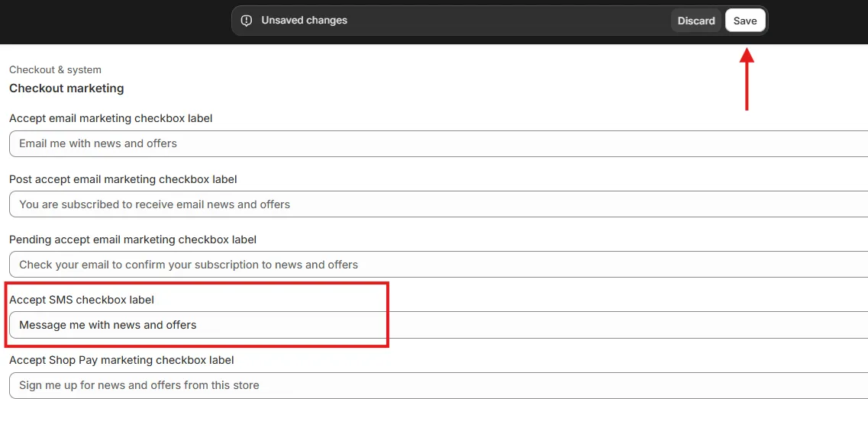Edit the Post accept email marketing label field
Screen dimensions: 868x421
pos(438,204)
